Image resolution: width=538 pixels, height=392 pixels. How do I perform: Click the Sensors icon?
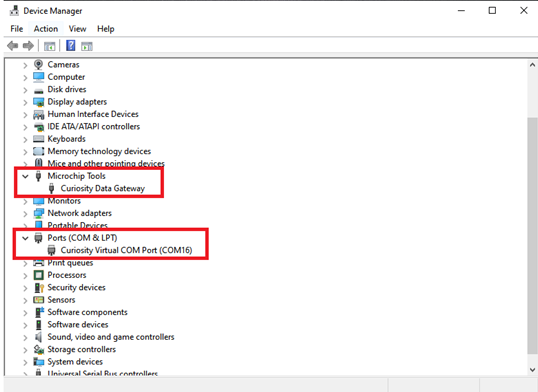[38, 300]
